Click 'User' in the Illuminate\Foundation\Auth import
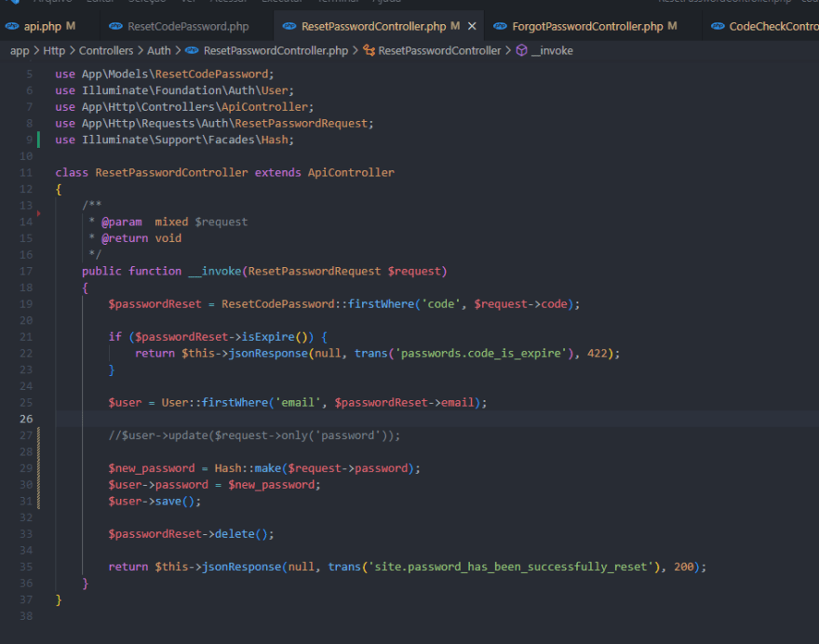The height and width of the screenshot is (644, 819). coord(275,90)
